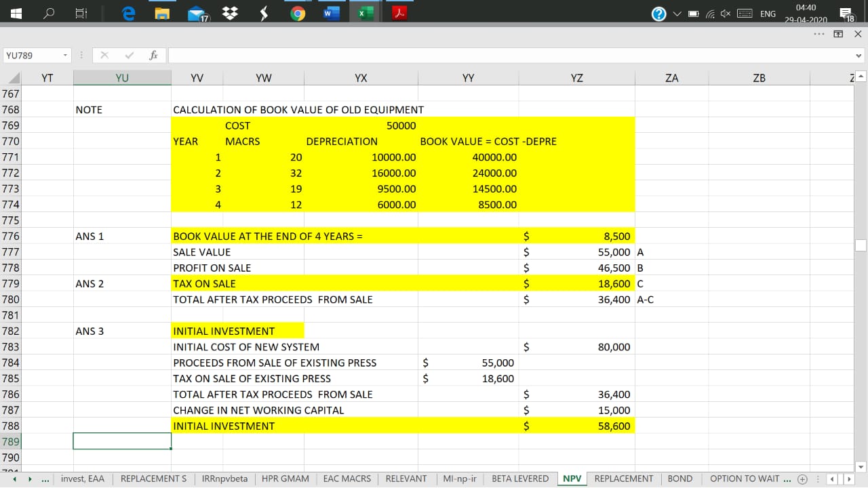868x488 pixels.
Task: Open Google Chrome from the taskbar
Action: tap(298, 14)
